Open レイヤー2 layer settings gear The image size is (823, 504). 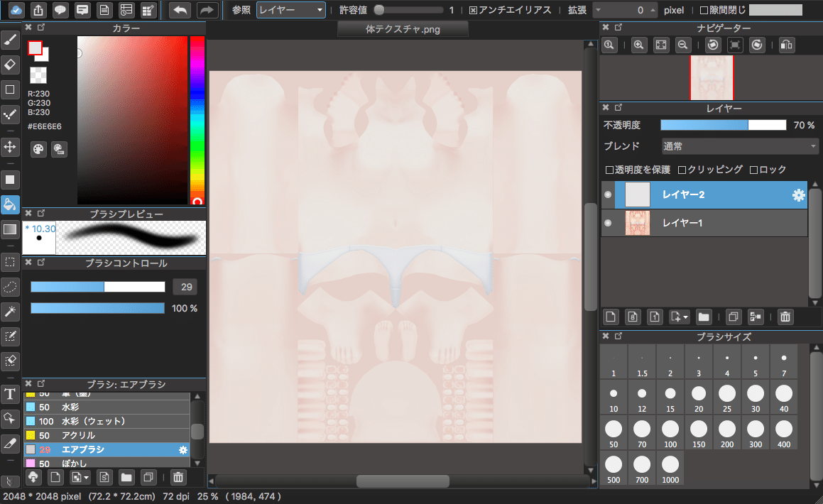(798, 195)
